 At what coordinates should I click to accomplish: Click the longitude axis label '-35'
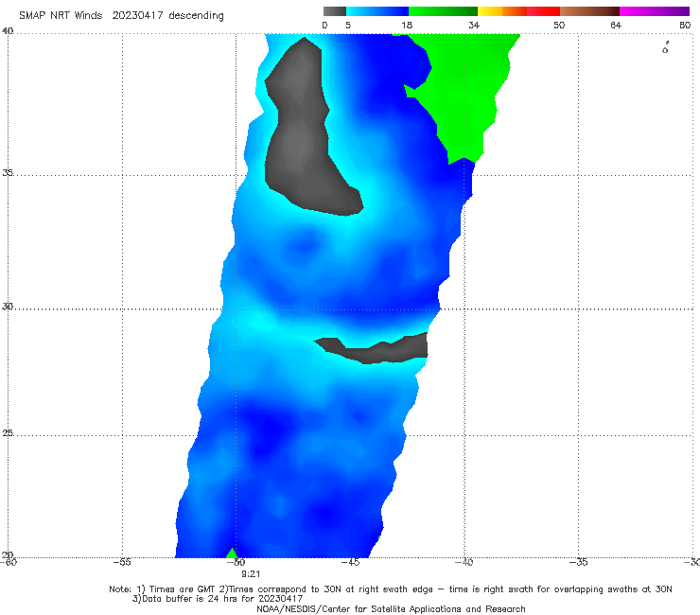(x=578, y=562)
